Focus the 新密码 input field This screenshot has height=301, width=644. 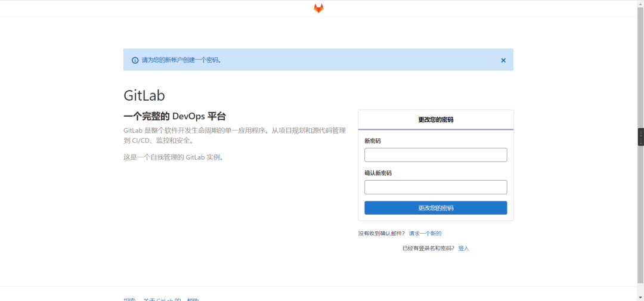click(436, 155)
